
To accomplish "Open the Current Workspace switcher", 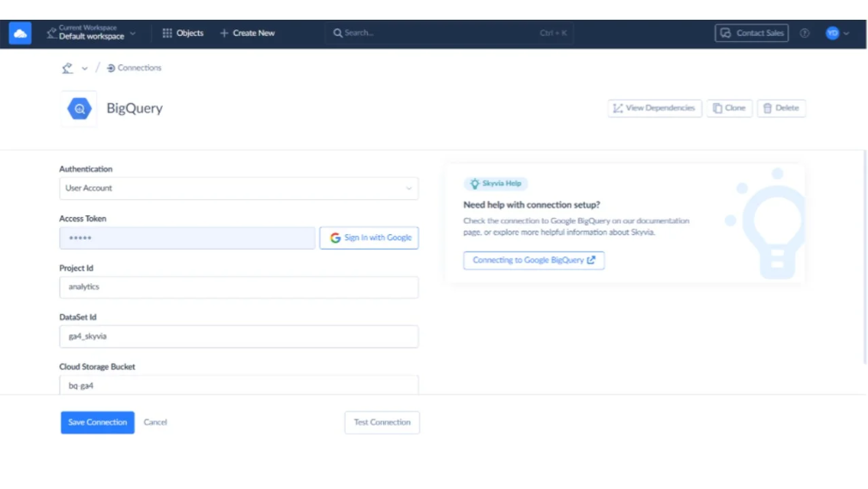I will click(x=92, y=33).
